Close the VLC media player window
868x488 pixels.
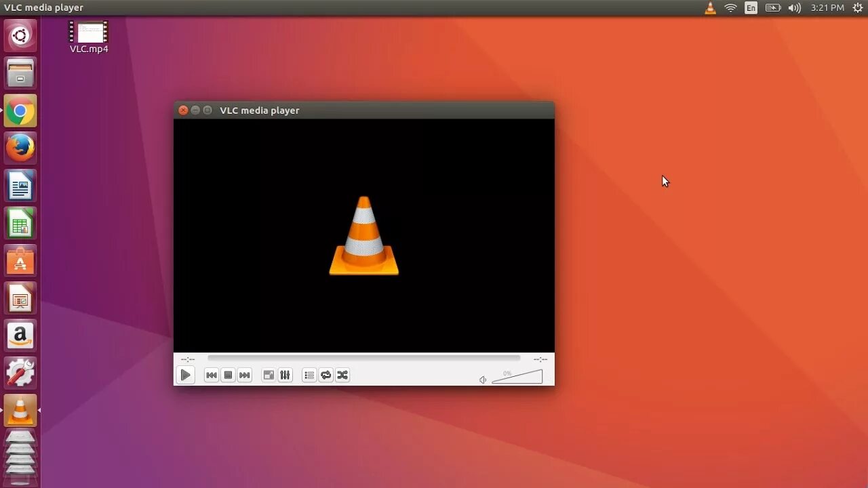coord(183,110)
